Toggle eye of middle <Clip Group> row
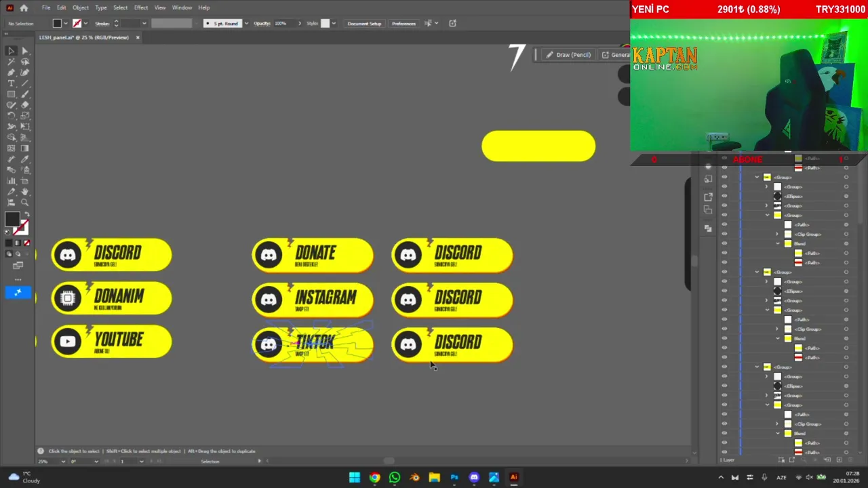 tap(724, 329)
